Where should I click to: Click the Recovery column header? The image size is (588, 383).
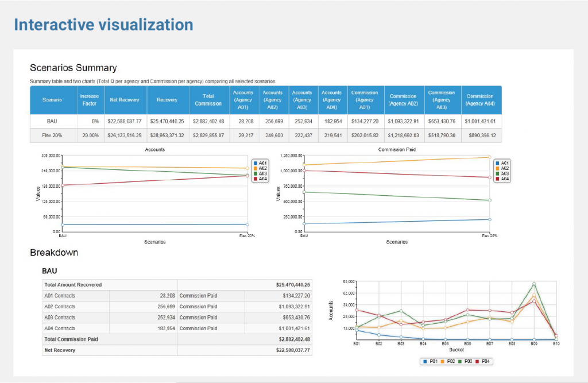167,100
